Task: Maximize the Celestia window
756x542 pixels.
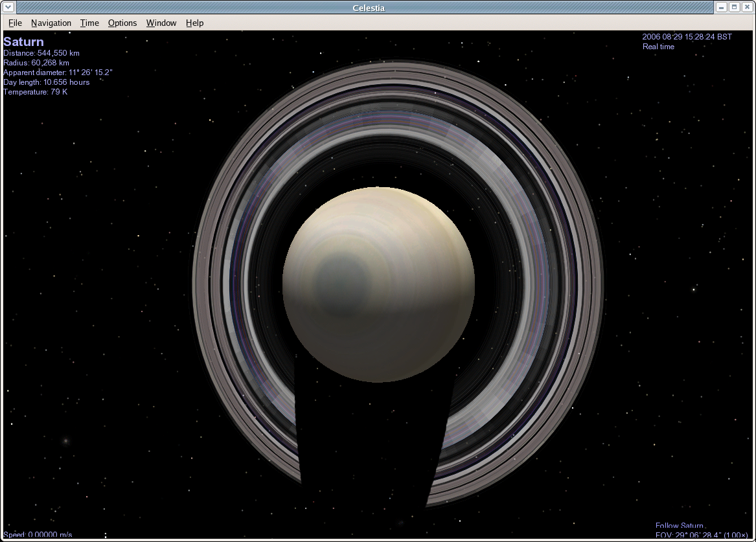Action: (735, 7)
